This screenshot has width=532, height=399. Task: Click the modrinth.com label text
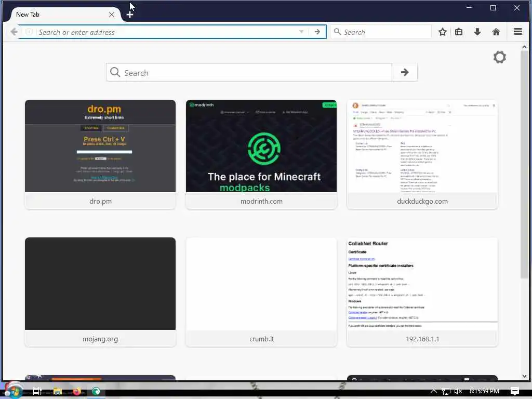pyautogui.click(x=261, y=201)
